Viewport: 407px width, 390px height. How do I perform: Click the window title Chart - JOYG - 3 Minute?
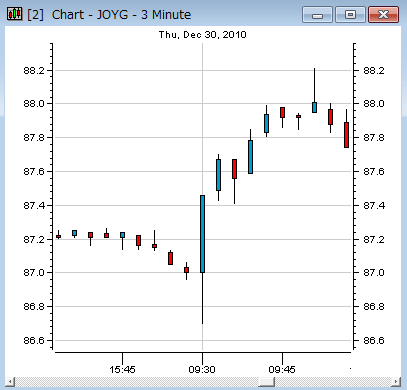tap(121, 14)
